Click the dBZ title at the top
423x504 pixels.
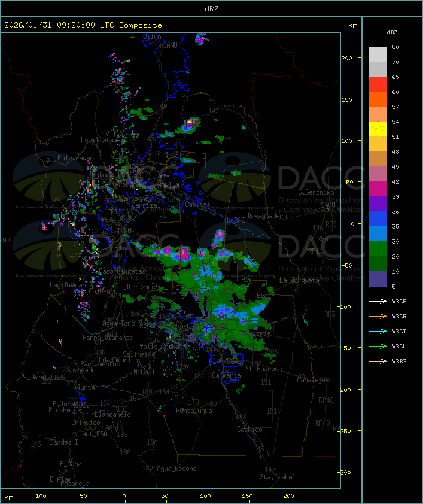(211, 8)
